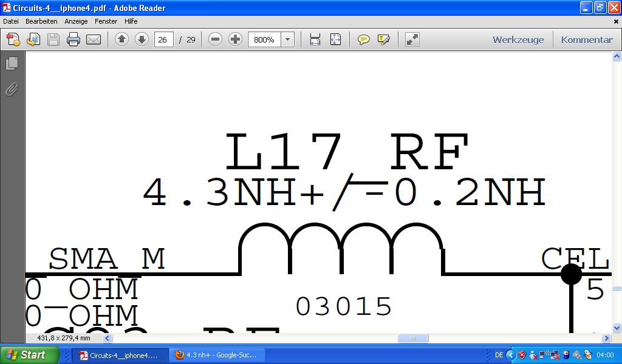Open the Werkzeuge pane
This screenshot has height=364, width=622.
click(x=518, y=39)
